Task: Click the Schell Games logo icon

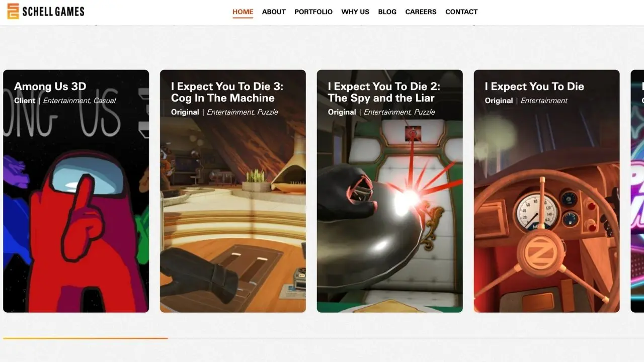Action: pyautogui.click(x=13, y=11)
